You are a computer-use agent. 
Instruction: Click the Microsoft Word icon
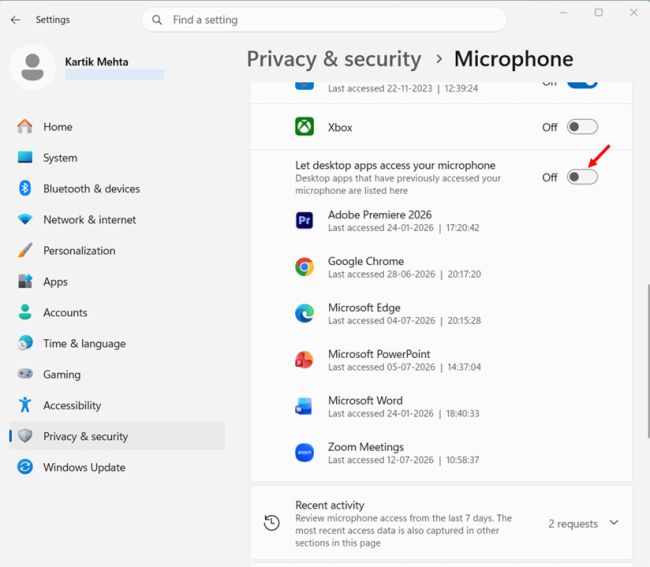pyautogui.click(x=304, y=406)
